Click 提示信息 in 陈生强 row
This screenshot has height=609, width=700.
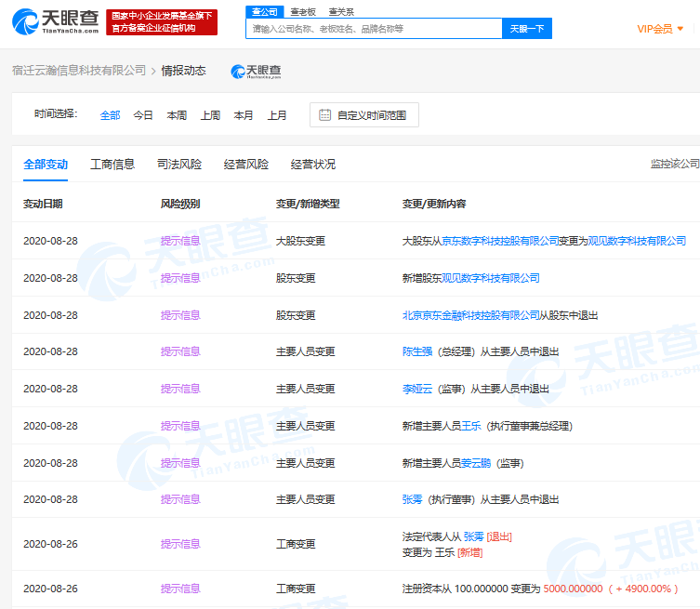[180, 351]
